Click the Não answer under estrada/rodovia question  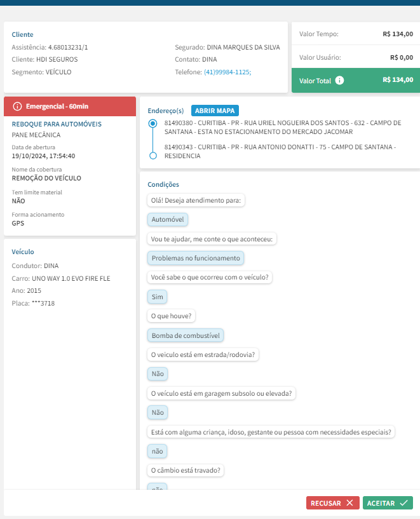pyautogui.click(x=157, y=374)
